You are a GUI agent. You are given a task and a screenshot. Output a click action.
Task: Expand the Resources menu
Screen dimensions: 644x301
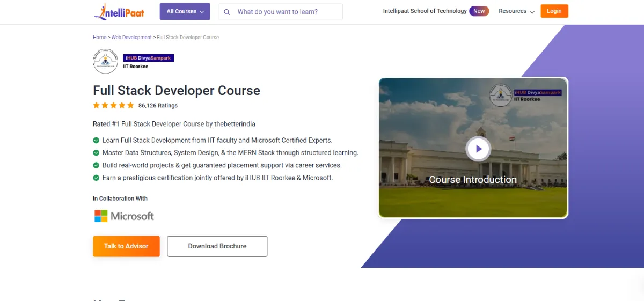(516, 11)
